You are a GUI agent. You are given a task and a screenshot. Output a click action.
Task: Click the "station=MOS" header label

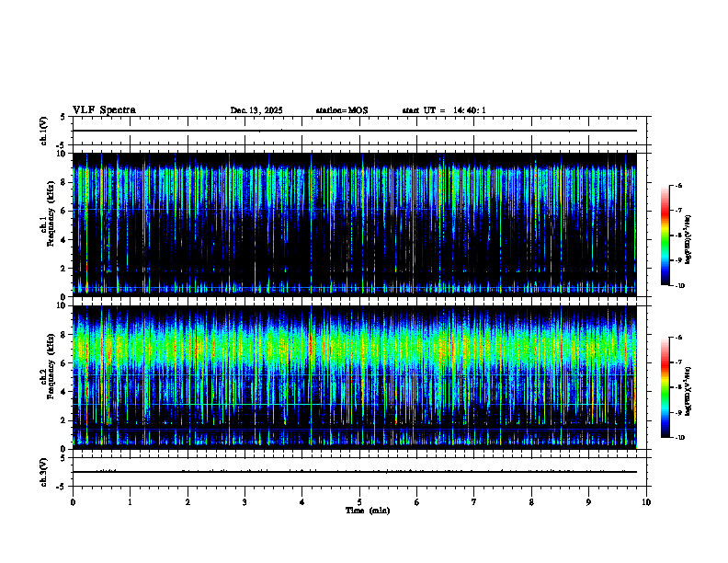pyautogui.click(x=342, y=110)
